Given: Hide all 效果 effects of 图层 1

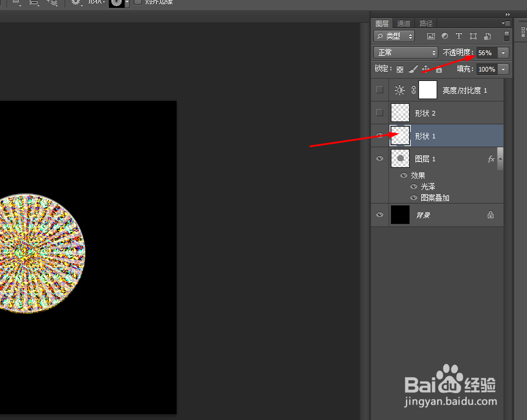Looking at the screenshot, I should click(404, 175).
